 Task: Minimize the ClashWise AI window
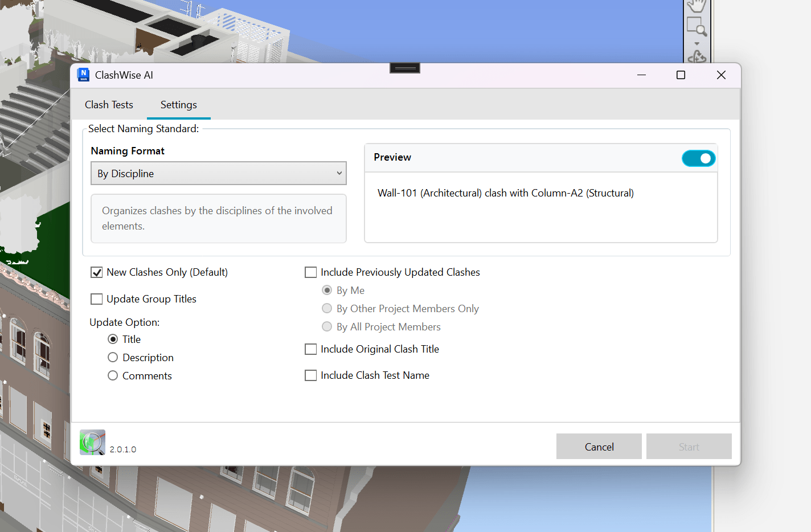click(x=641, y=75)
